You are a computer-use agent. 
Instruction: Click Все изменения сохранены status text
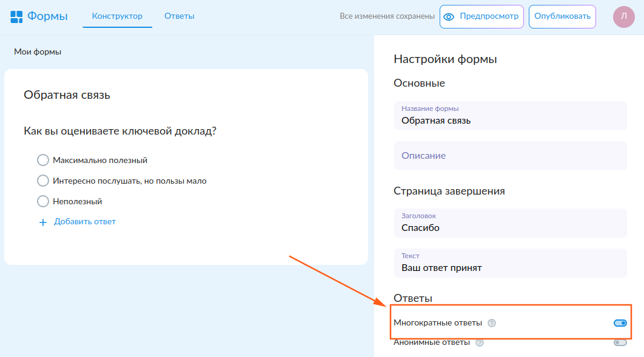[387, 16]
